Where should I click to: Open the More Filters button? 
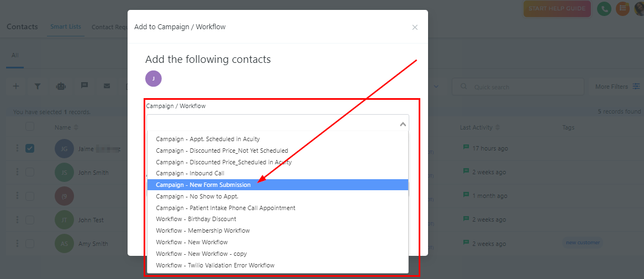point(617,87)
